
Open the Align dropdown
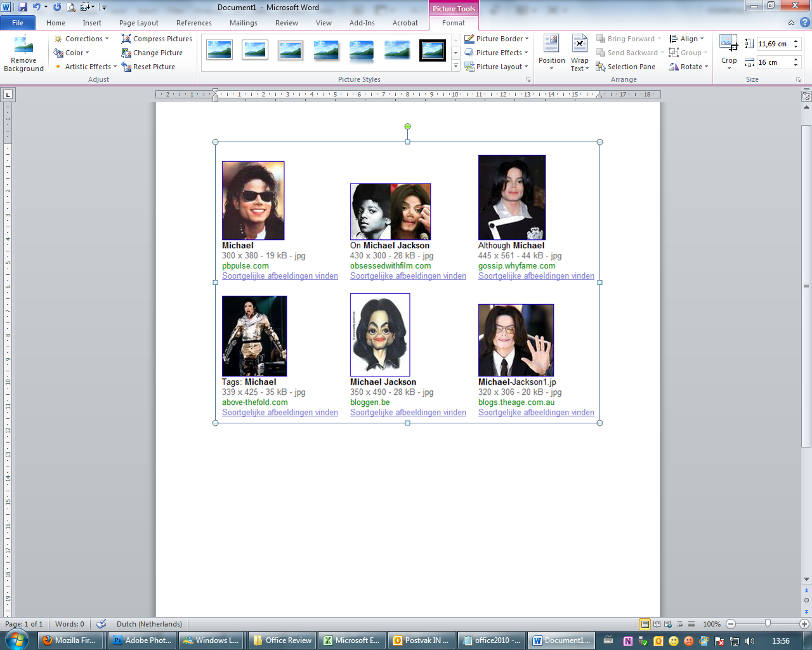(x=686, y=39)
